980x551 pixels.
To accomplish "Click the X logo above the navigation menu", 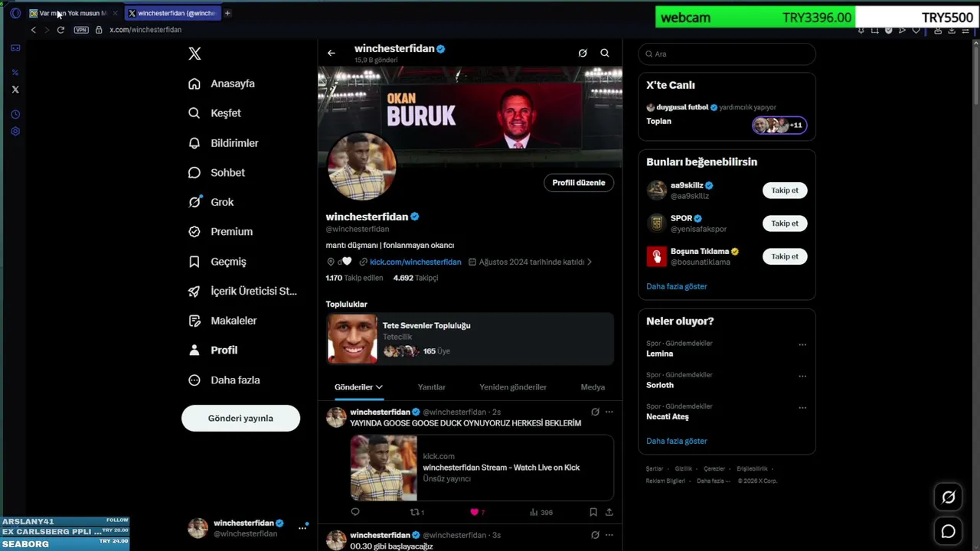I will coord(194,54).
